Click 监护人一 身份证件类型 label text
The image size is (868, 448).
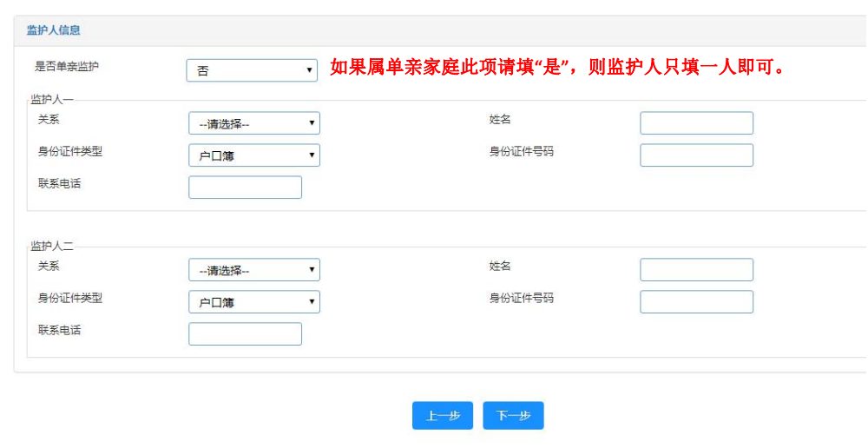point(70,152)
